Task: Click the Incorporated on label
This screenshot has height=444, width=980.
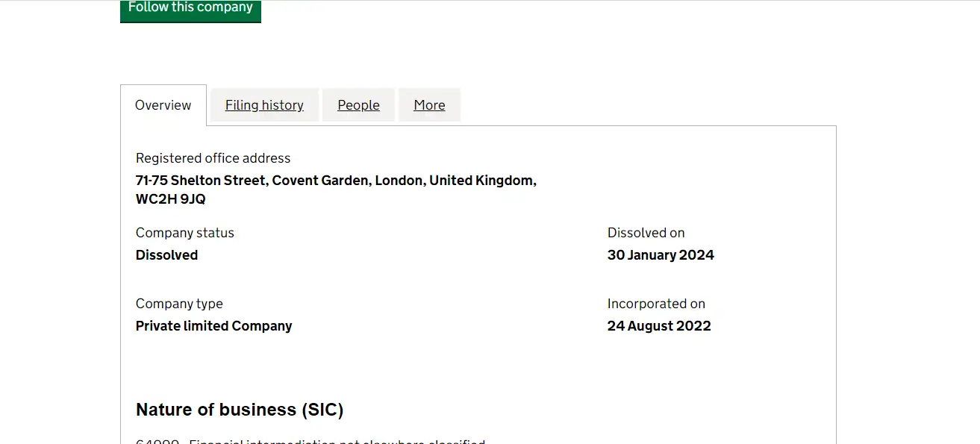Action: 656,304
